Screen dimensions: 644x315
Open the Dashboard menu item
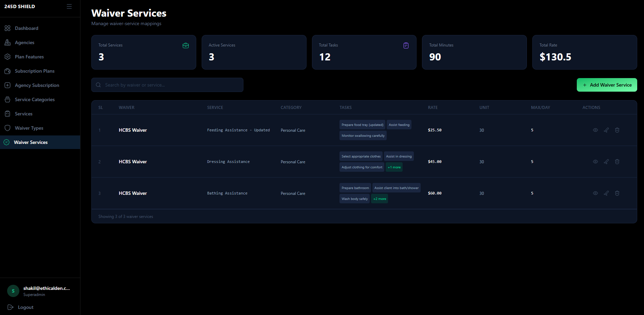click(x=40, y=28)
